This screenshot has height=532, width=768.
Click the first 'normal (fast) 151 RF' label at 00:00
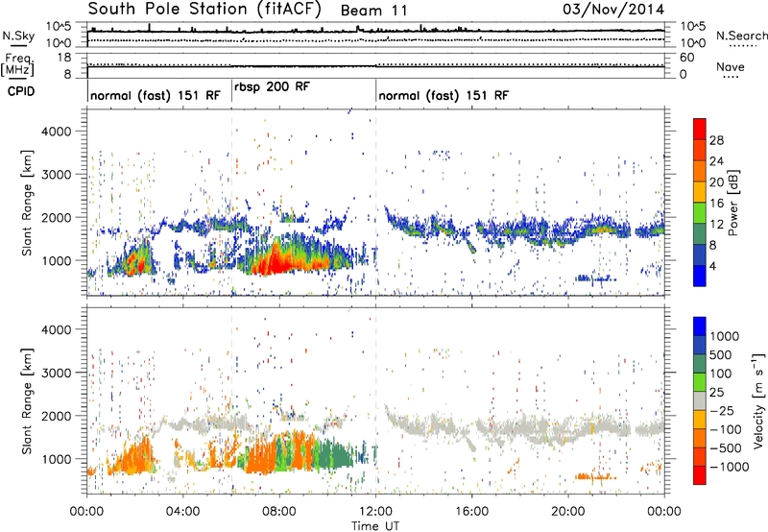tap(156, 95)
